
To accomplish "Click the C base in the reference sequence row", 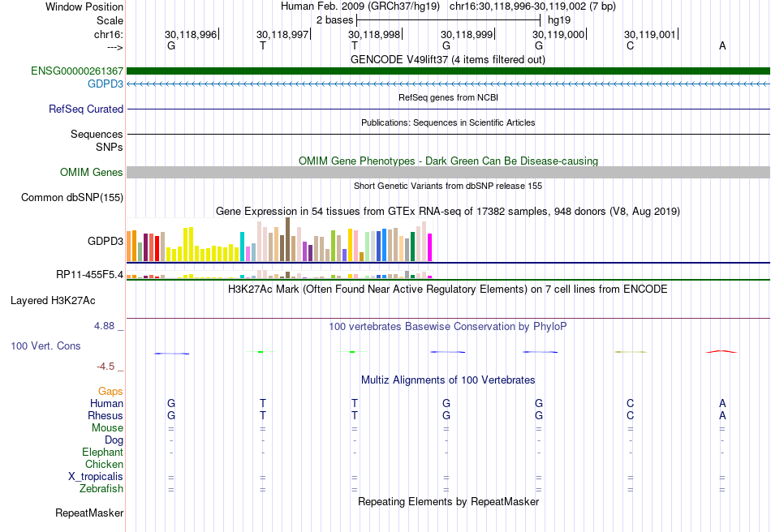I will pos(631,45).
